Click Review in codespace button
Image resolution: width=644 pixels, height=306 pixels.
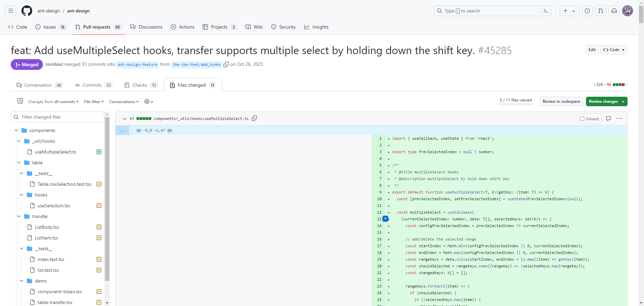pyautogui.click(x=561, y=101)
